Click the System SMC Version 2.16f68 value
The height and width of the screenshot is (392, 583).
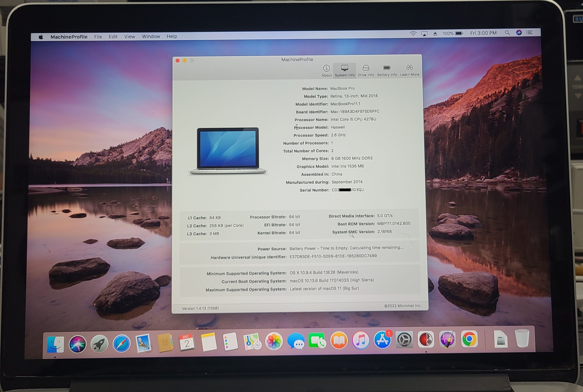click(384, 232)
